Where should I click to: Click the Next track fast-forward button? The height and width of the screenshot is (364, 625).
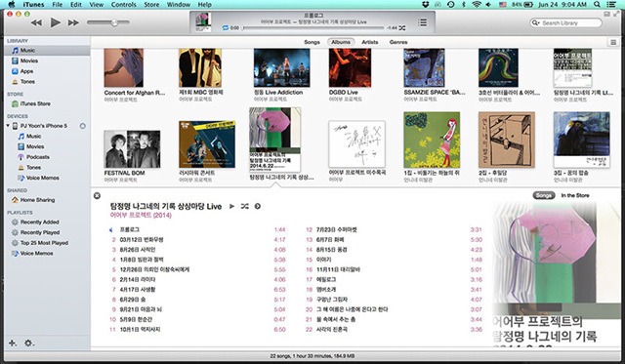click(x=73, y=22)
